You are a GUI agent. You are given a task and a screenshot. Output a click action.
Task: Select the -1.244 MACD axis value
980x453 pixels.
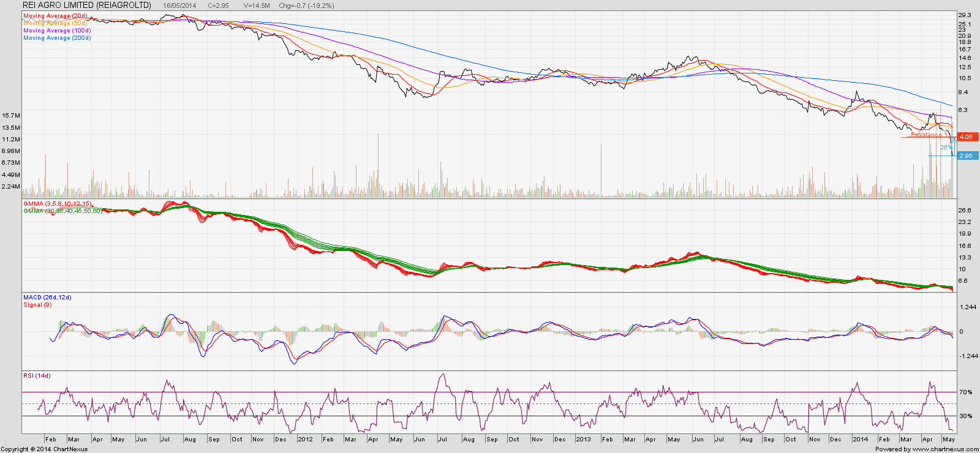(x=968, y=356)
